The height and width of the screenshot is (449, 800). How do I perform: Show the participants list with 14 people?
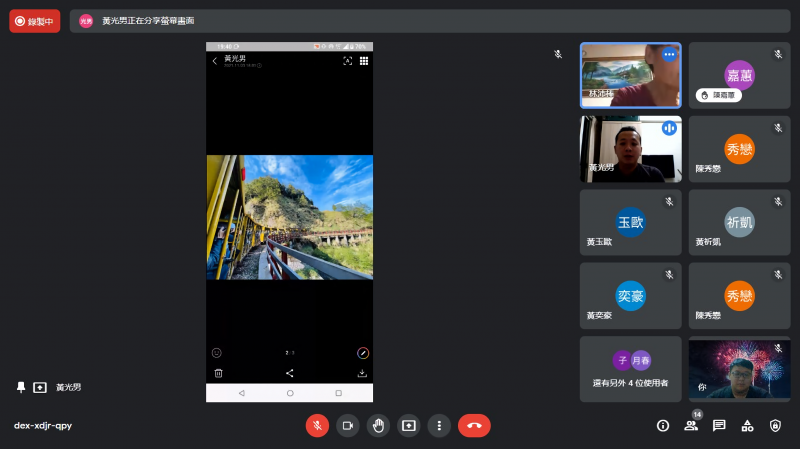click(x=691, y=425)
